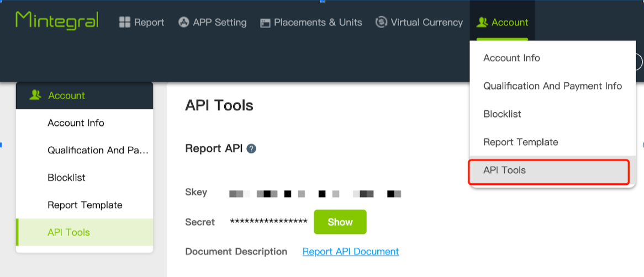644x277 pixels.
Task: Click the Document Description label
Action: [x=236, y=252]
